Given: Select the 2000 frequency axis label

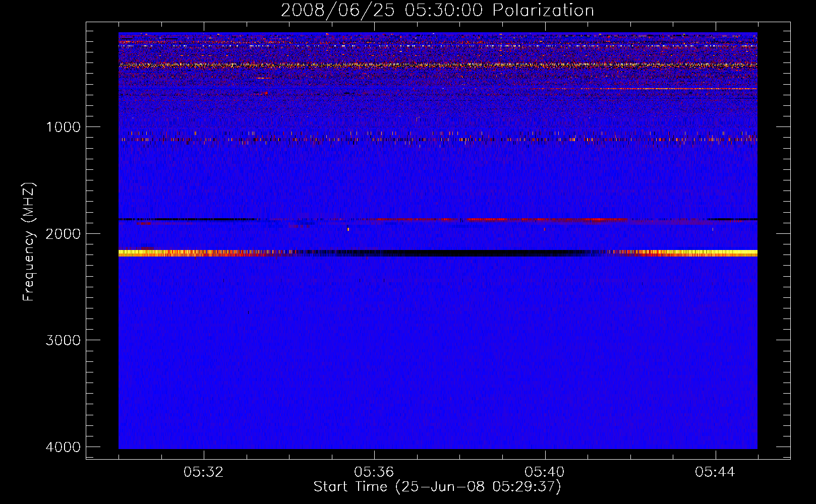Looking at the screenshot, I should (x=63, y=233).
